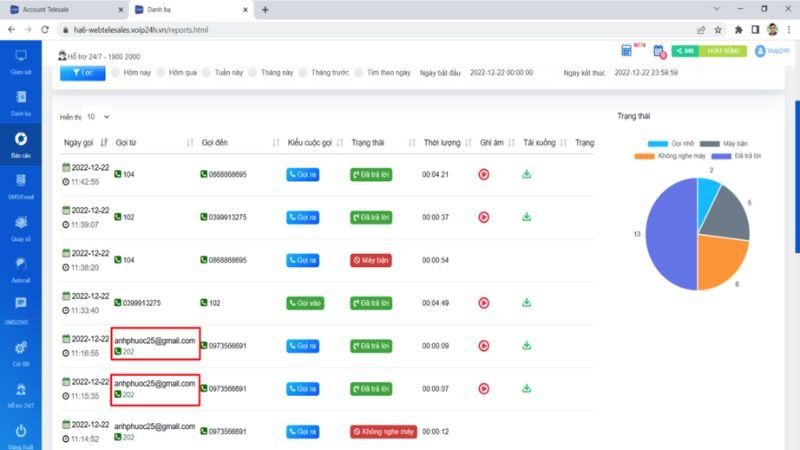Click the browser extensions puzzle icon
This screenshot has width=800, height=450.
(738, 30)
